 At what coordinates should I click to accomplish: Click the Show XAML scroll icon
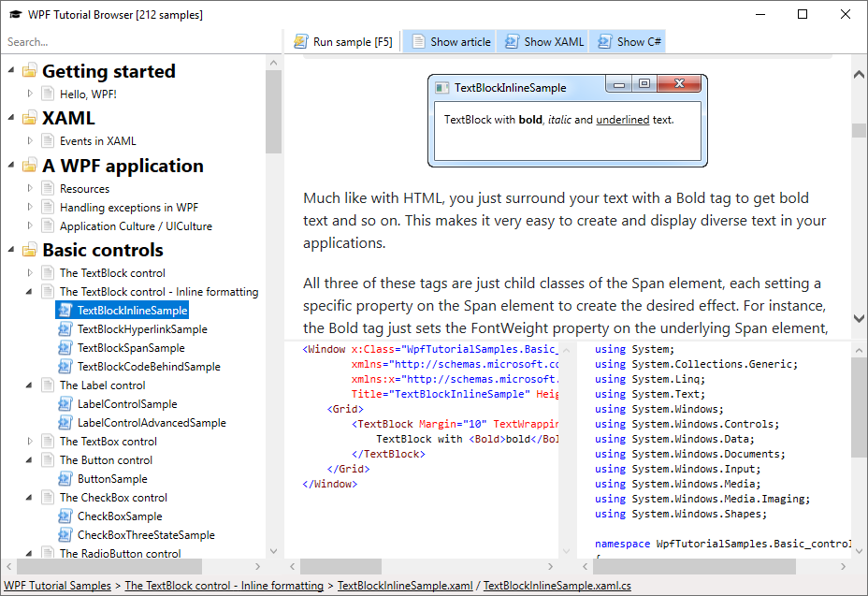511,40
